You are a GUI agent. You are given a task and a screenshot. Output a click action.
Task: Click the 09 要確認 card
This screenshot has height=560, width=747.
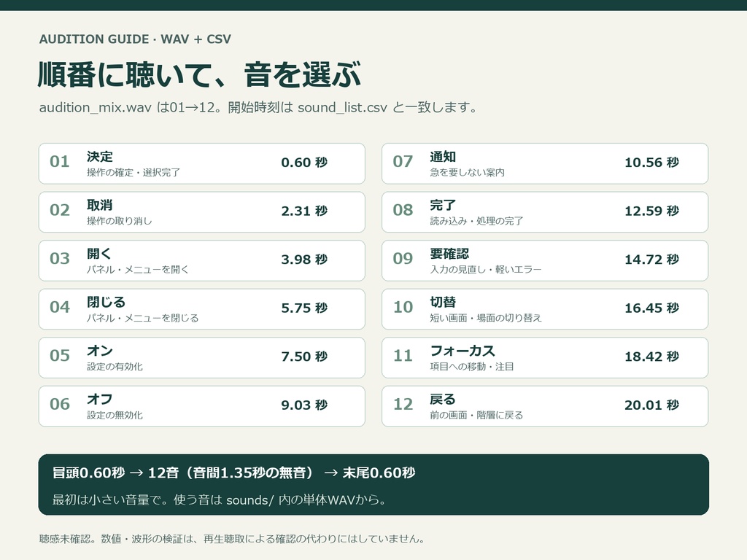(545, 260)
